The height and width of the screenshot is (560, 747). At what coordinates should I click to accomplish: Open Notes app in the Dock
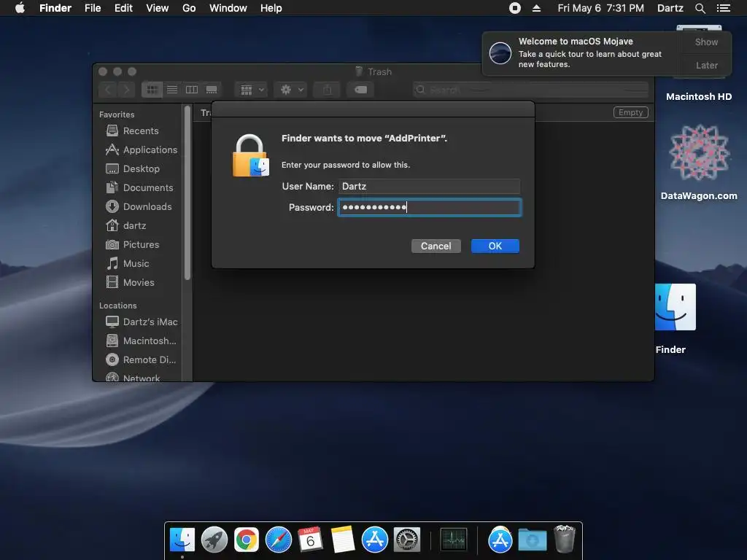(x=343, y=540)
